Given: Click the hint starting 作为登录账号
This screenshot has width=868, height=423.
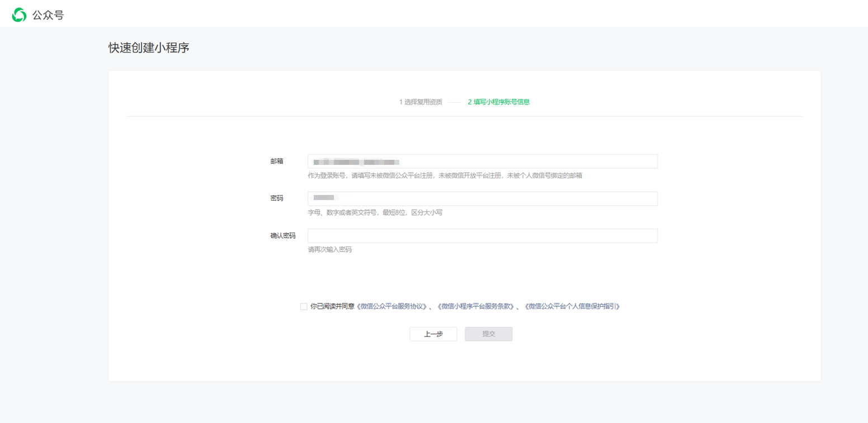Looking at the screenshot, I should pos(445,175).
